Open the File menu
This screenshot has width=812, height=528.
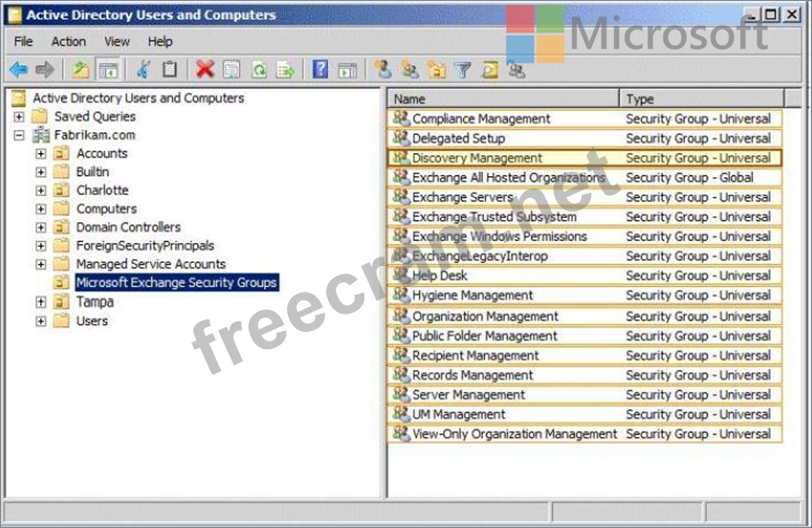point(23,41)
